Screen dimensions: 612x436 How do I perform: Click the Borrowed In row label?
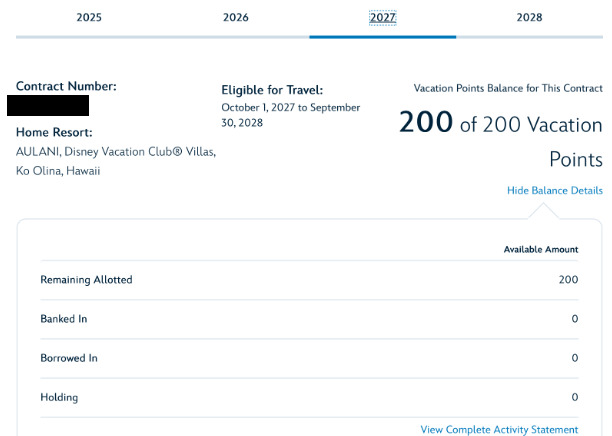(69, 358)
